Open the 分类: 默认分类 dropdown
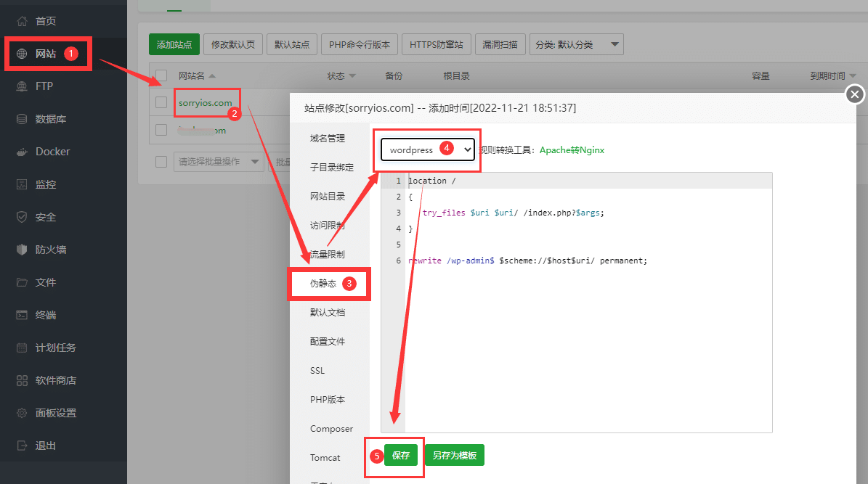868x484 pixels. [x=576, y=44]
